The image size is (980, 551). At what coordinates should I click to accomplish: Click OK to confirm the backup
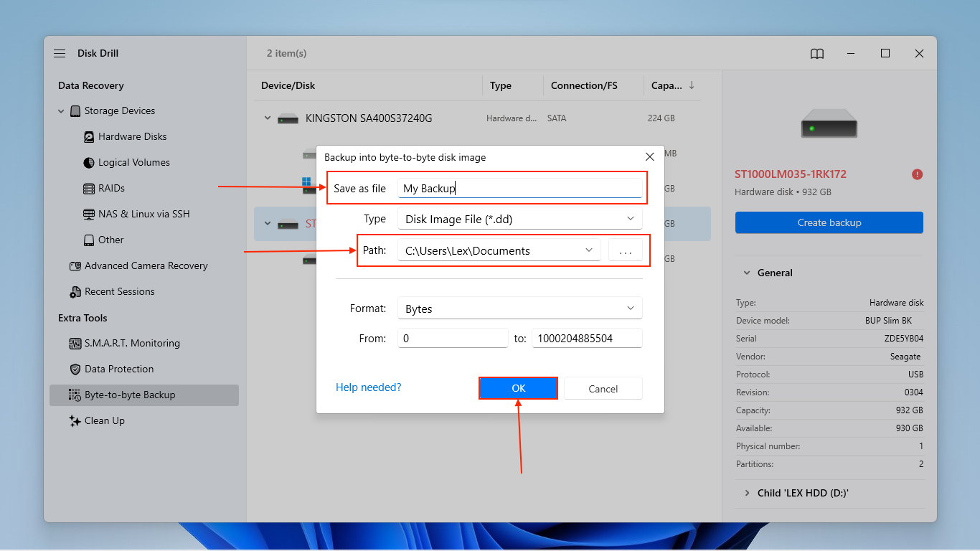point(518,388)
